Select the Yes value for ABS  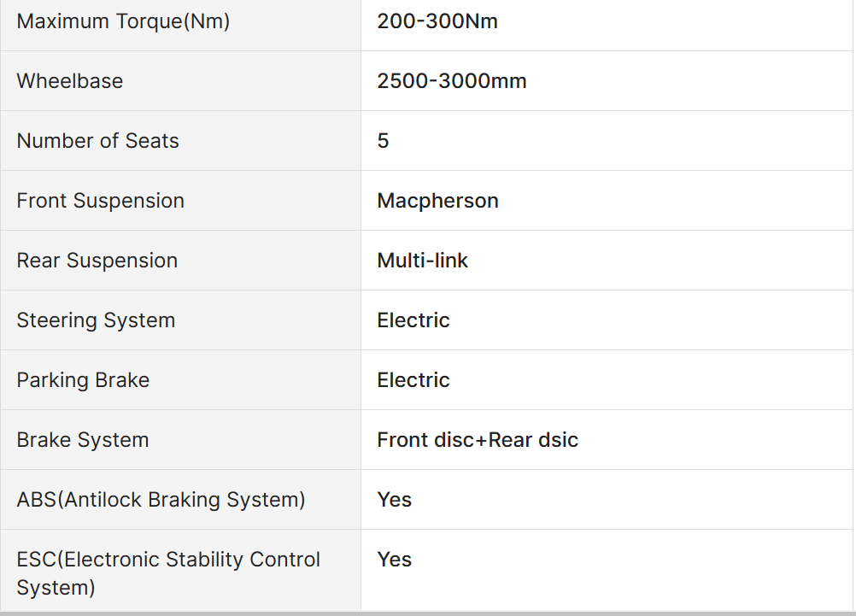click(x=394, y=500)
